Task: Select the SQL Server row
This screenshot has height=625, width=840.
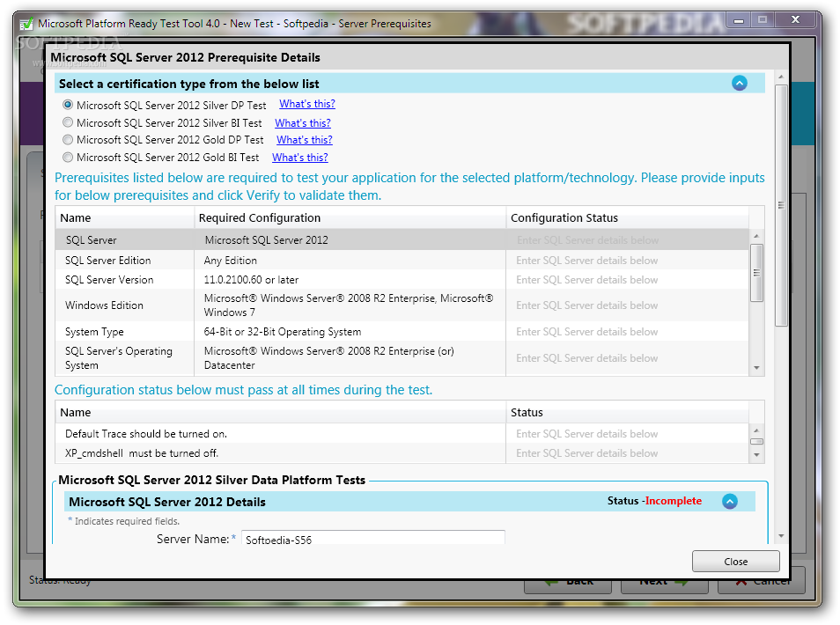Action: click(402, 240)
